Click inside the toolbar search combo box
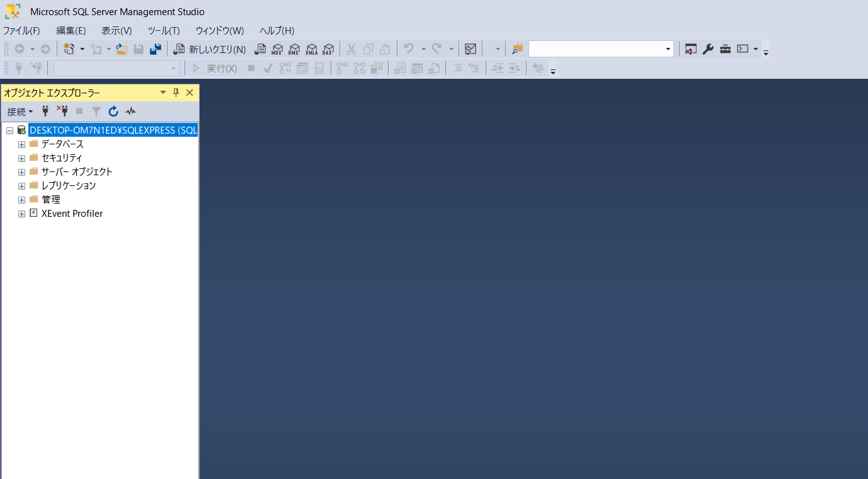This screenshot has width=868, height=479. 596,49
